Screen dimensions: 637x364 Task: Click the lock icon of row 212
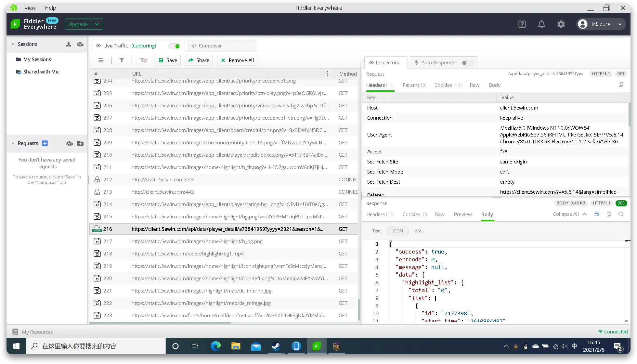click(97, 180)
